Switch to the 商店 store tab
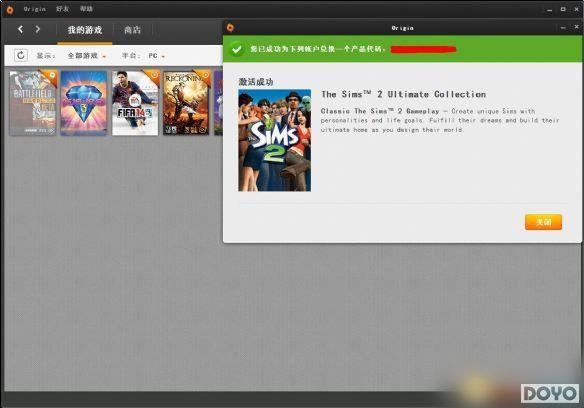This screenshot has width=584, height=408. pos(132,30)
